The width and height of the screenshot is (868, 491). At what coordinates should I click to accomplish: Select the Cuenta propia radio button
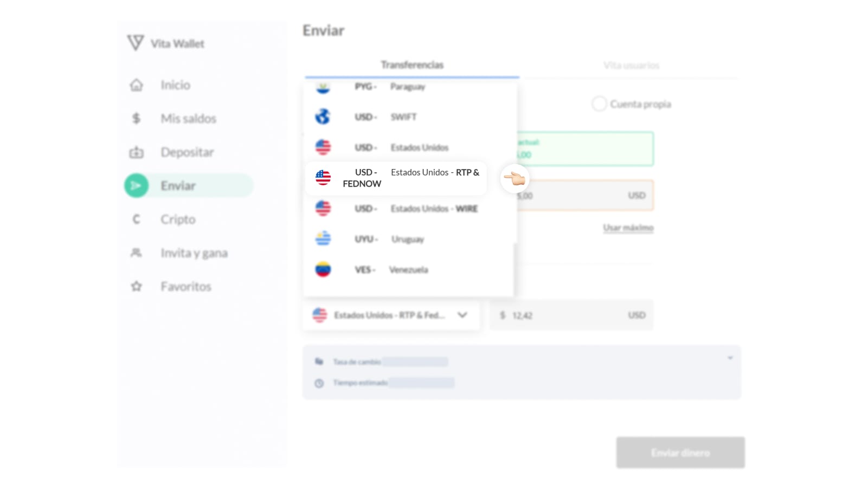(599, 104)
